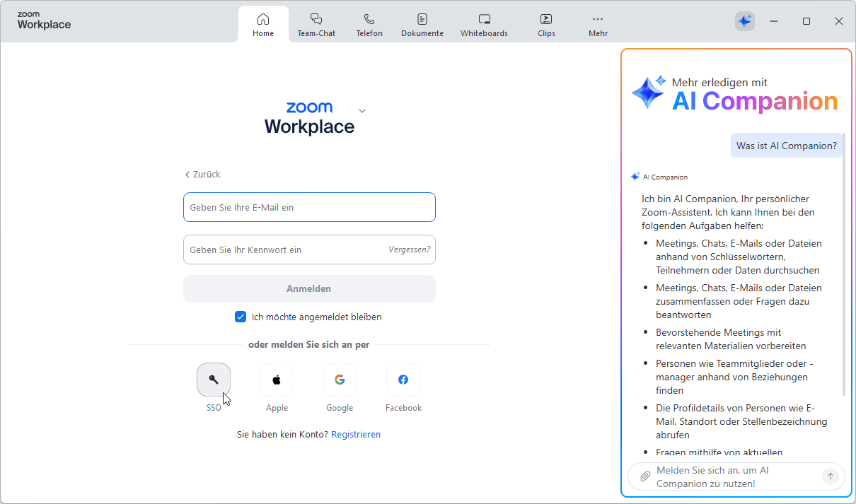
Task: Click the 'Sie haben kein Konto?' text
Action: (282, 434)
